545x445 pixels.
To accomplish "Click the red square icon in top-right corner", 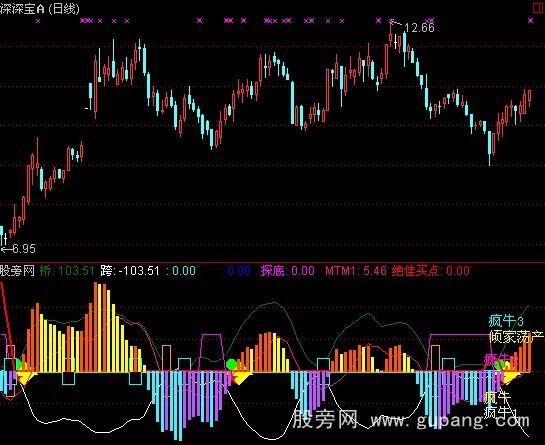I will tap(538, 8).
